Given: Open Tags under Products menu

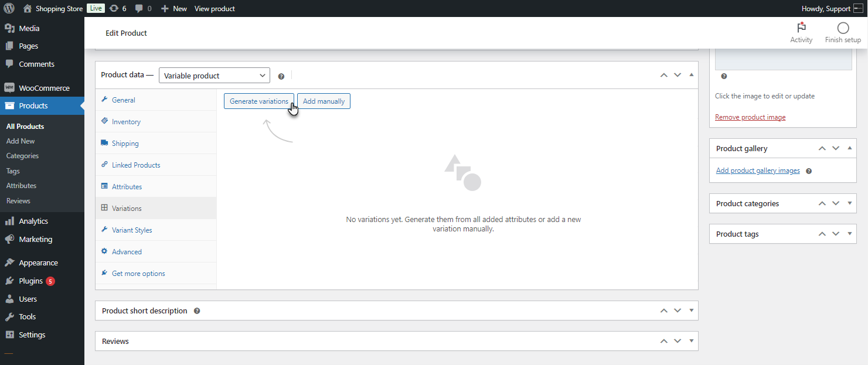Looking at the screenshot, I should coord(13,171).
